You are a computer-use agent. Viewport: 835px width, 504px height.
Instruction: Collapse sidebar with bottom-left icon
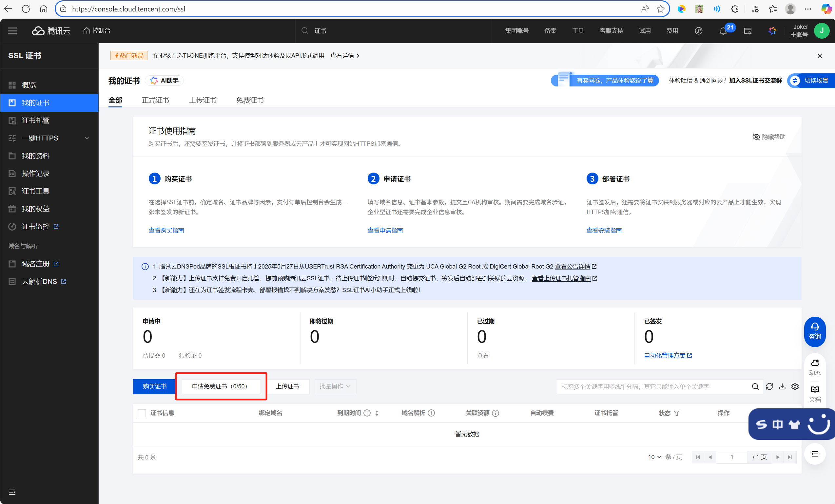tap(12, 492)
